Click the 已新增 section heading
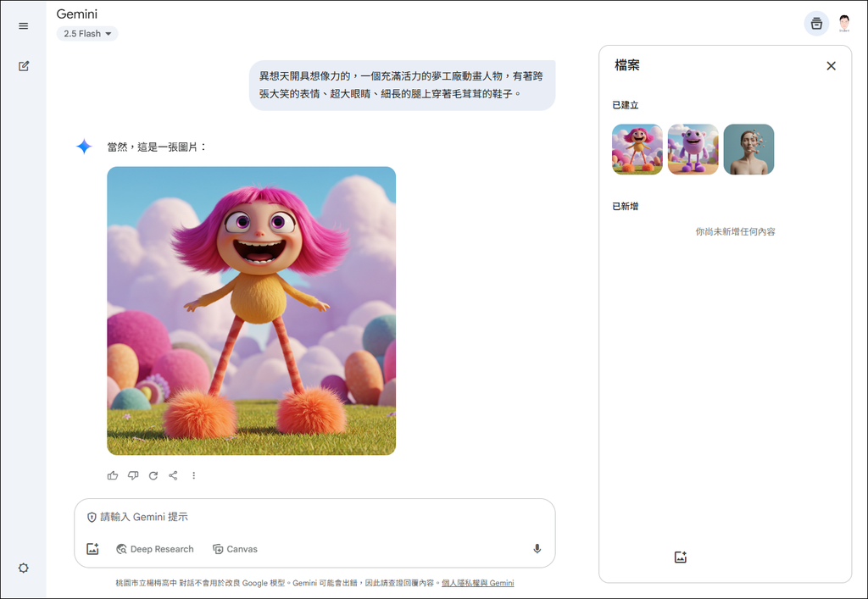868x599 pixels. 626,207
